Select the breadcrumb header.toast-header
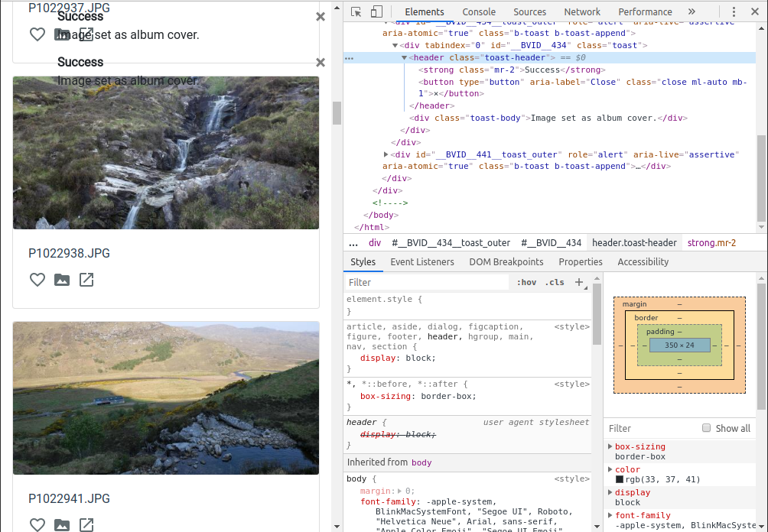Screen dimensions: 768x532 [634, 243]
